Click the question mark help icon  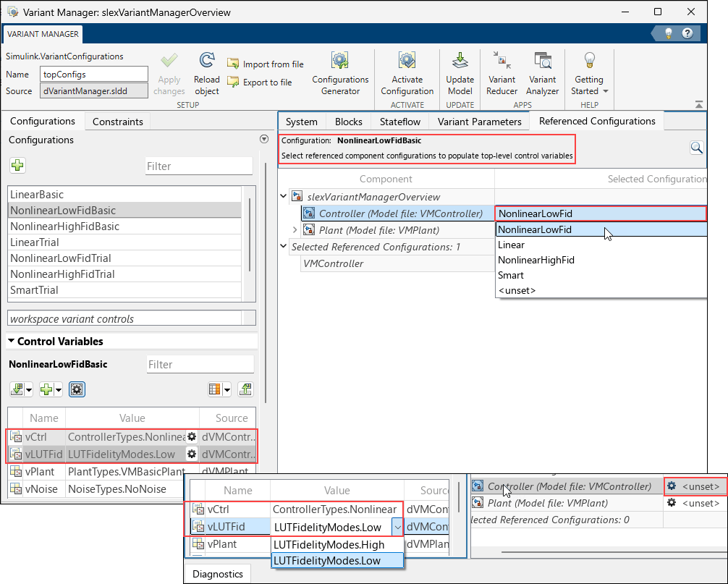tap(687, 33)
